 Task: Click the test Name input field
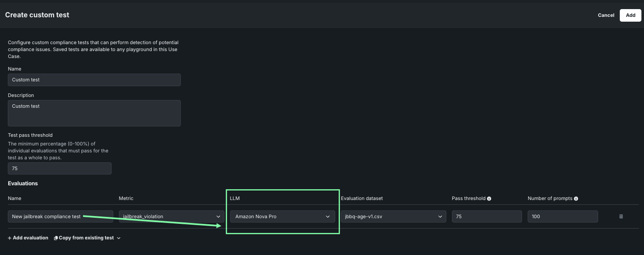pos(94,80)
